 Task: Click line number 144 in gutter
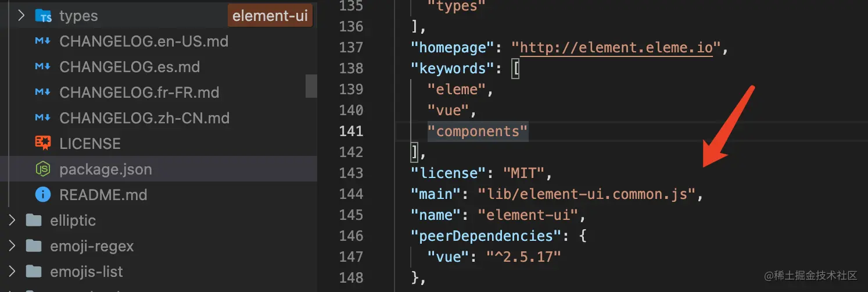pos(351,194)
